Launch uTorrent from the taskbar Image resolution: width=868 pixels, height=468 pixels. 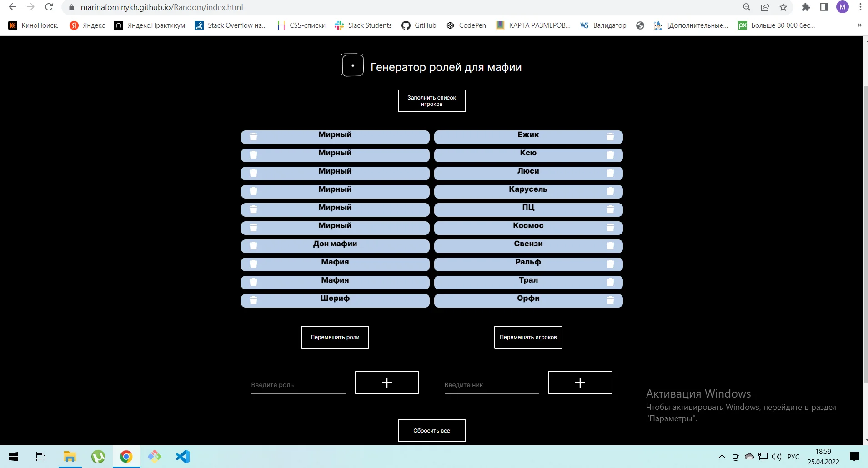[98, 457]
